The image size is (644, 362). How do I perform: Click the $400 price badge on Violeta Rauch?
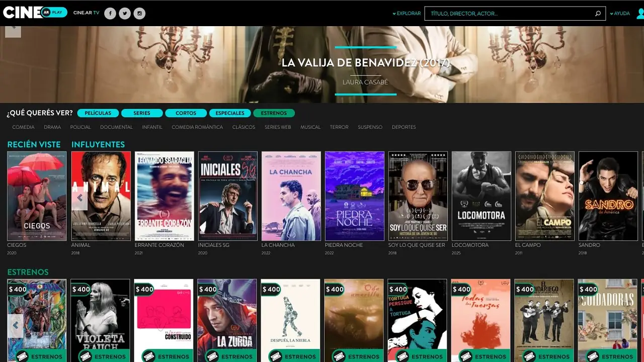81,289
